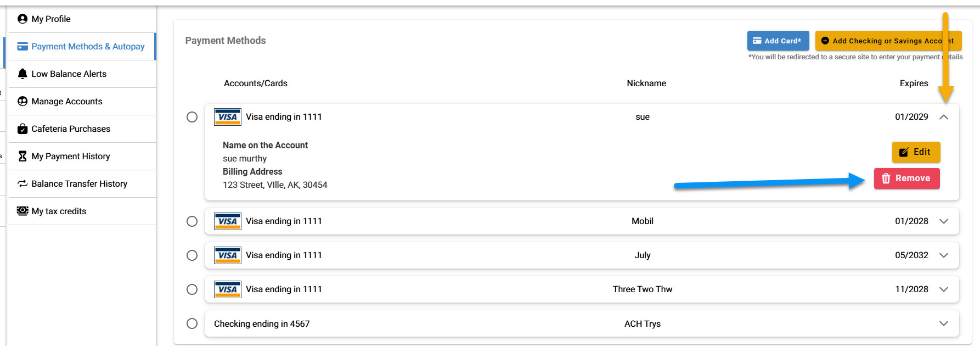Collapse the expanded sue card details
The height and width of the screenshot is (346, 980).
coord(944,117)
